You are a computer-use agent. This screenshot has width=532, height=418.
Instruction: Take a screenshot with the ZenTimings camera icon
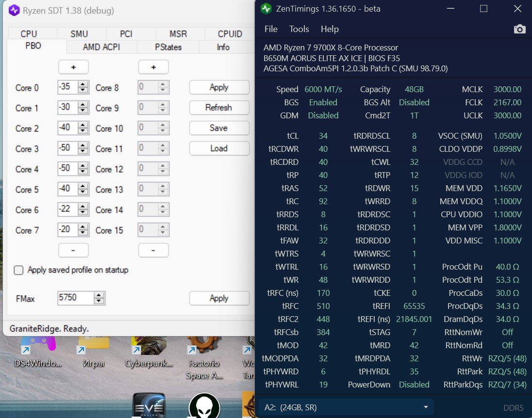519,29
